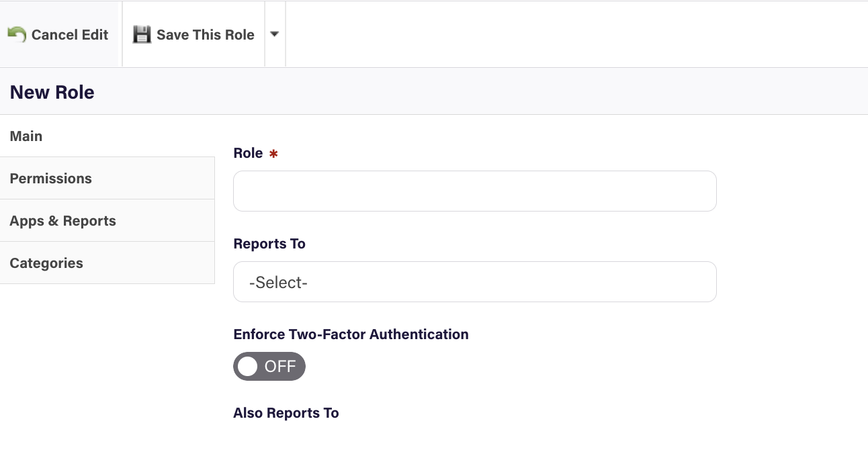Go to the Apps & Reports tab
Screen dimensions: 868x458
[63, 221]
